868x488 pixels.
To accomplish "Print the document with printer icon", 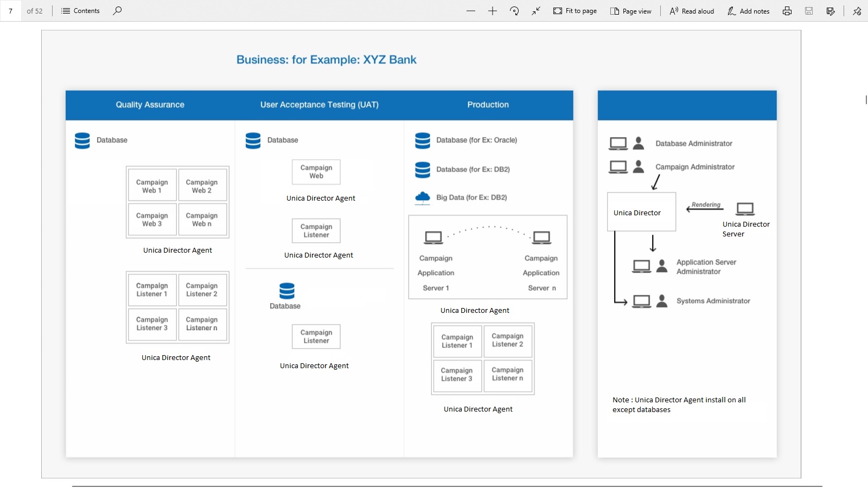I will click(x=787, y=11).
